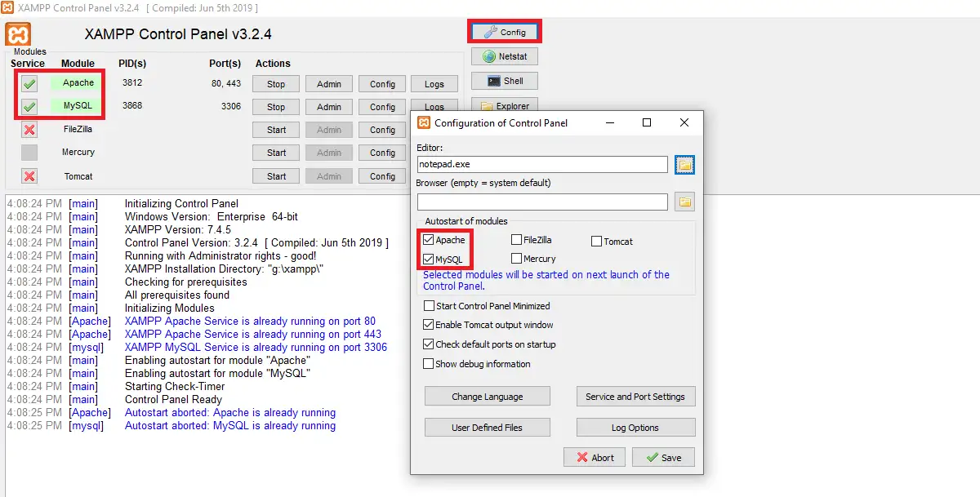Close the Configuration of Control Panel dialog
The image size is (980, 497).
pyautogui.click(x=684, y=122)
